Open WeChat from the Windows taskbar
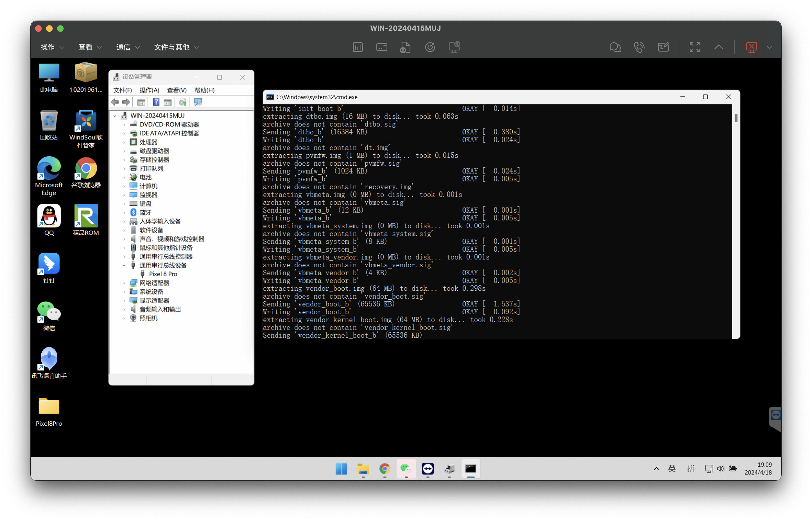This screenshot has width=812, height=521. coord(406,469)
